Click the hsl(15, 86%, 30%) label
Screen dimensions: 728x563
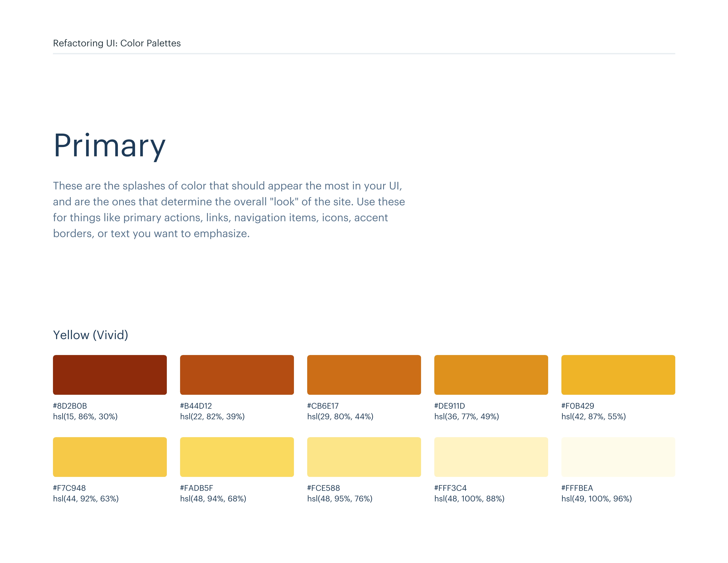85,416
